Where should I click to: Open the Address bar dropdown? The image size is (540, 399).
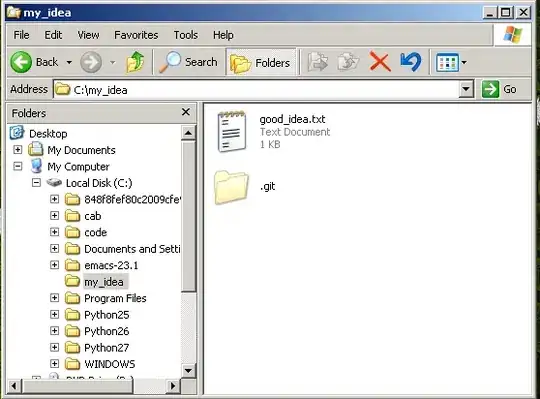465,90
